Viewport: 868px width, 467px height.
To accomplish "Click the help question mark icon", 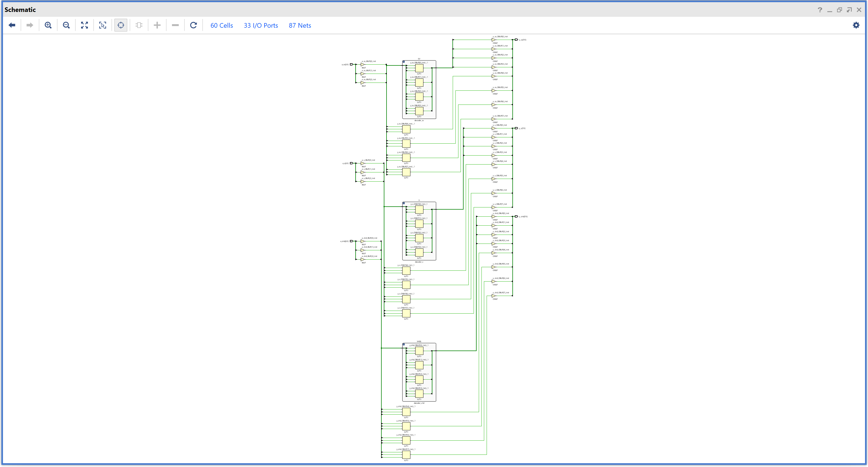I will pyautogui.click(x=820, y=10).
